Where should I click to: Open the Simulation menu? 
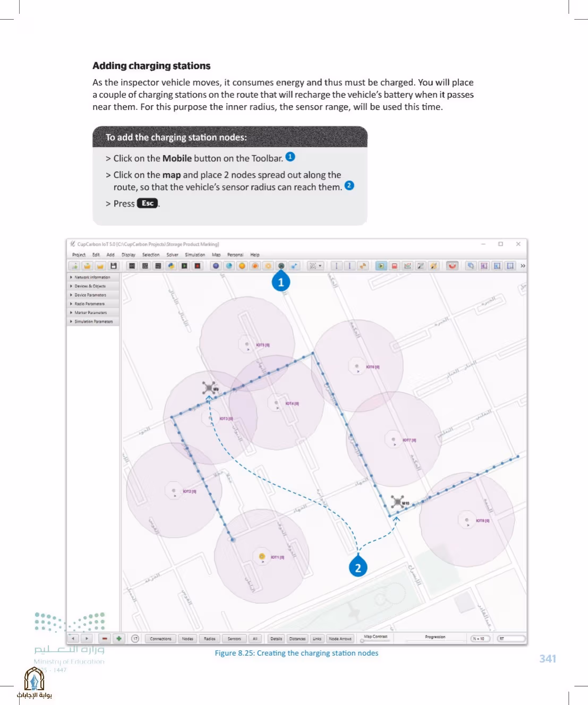click(195, 255)
